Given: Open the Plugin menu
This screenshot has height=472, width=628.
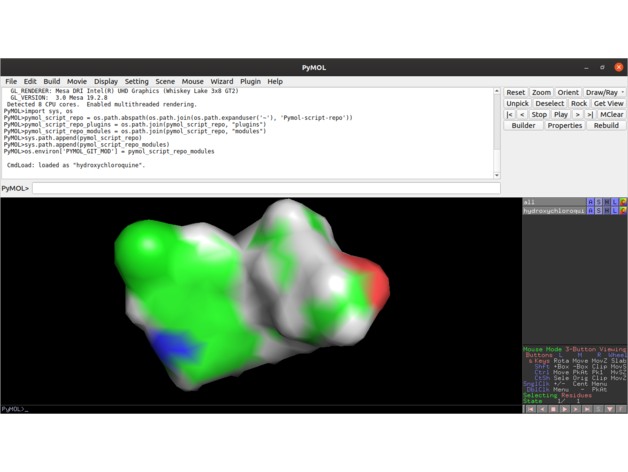Looking at the screenshot, I should point(250,81).
